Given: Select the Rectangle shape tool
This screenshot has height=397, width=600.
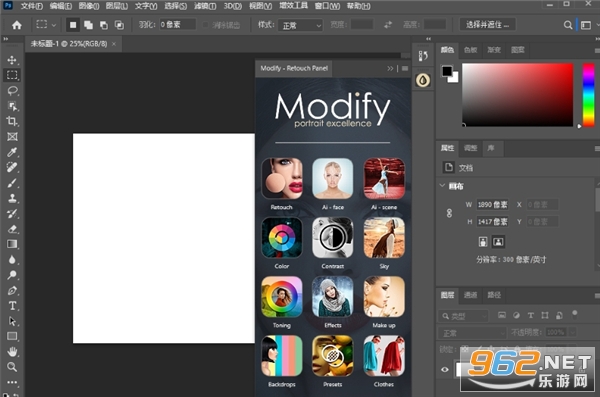Looking at the screenshot, I should click(x=12, y=337).
